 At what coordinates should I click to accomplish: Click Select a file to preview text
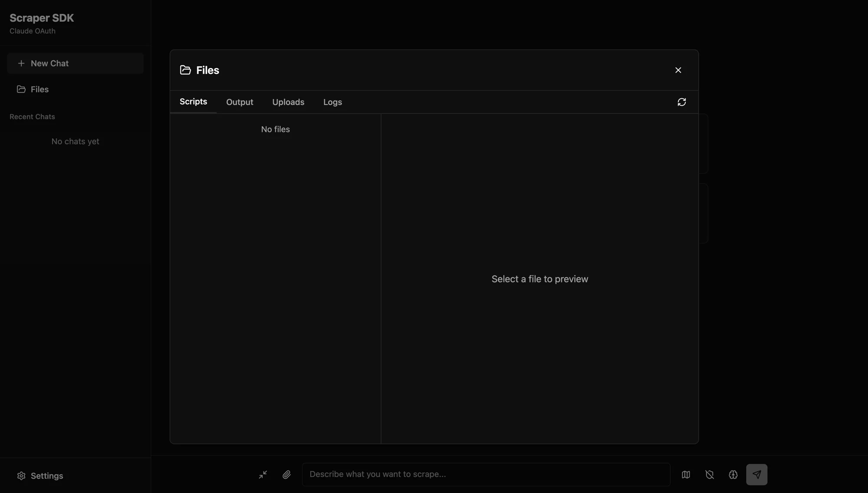tap(539, 279)
